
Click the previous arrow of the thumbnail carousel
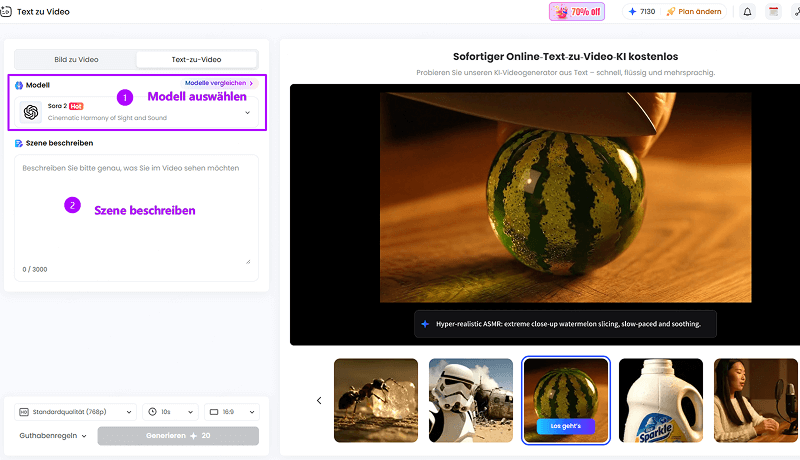click(319, 400)
